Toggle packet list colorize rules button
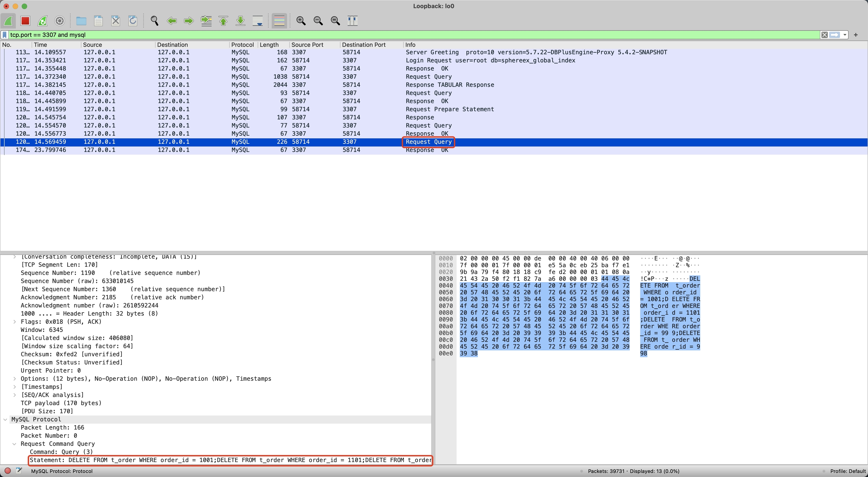The height and width of the screenshot is (477, 868). tap(279, 21)
